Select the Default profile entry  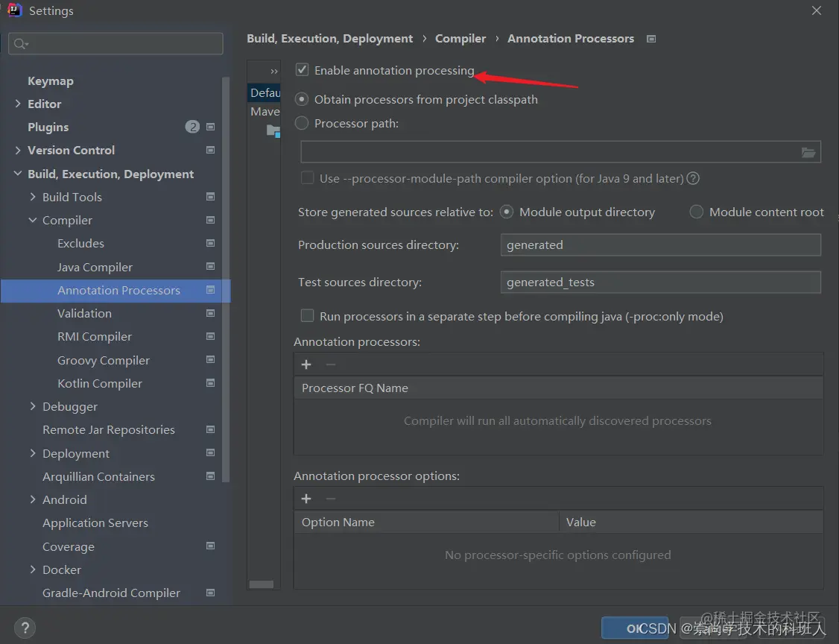265,92
